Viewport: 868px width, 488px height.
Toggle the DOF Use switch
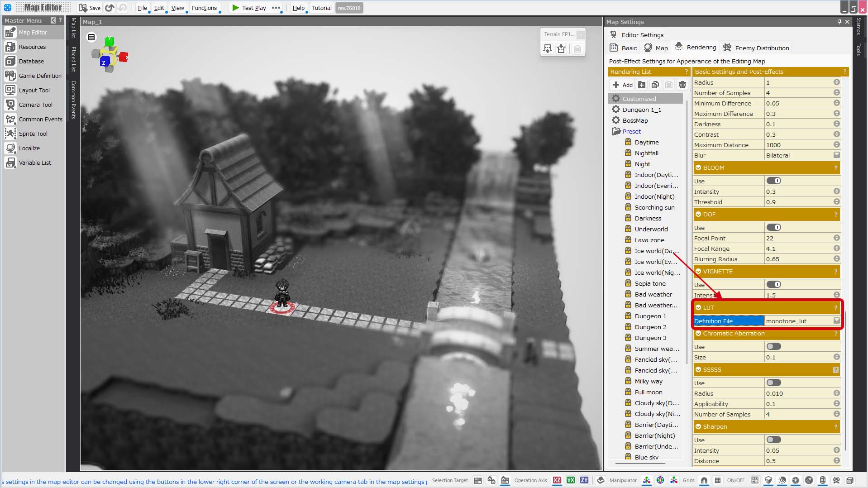point(774,227)
